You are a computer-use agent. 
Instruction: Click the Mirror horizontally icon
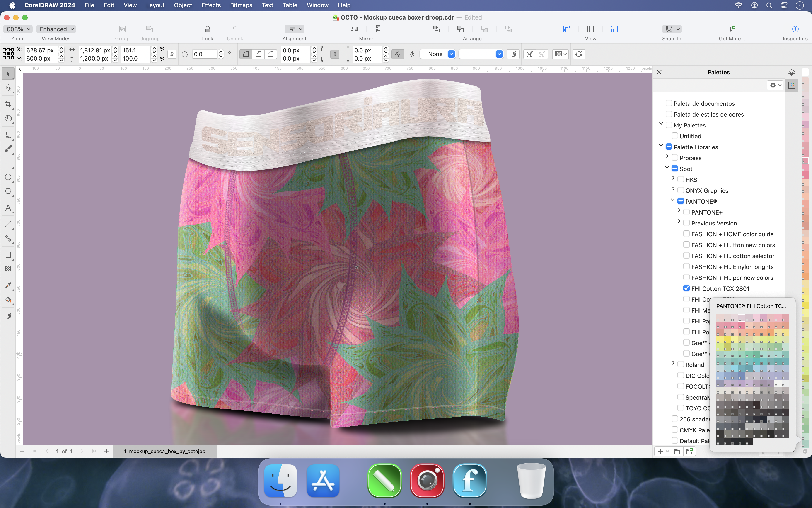[354, 29]
